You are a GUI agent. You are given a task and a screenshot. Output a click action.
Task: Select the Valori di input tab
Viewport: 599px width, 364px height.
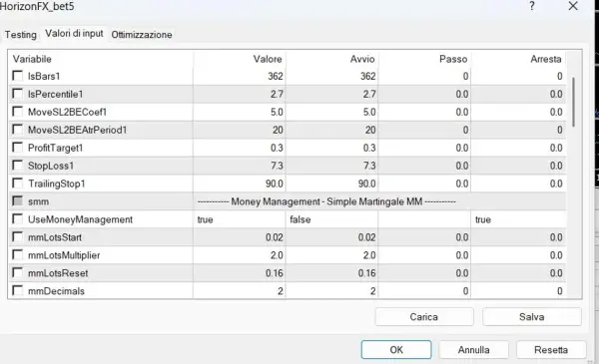(74, 34)
